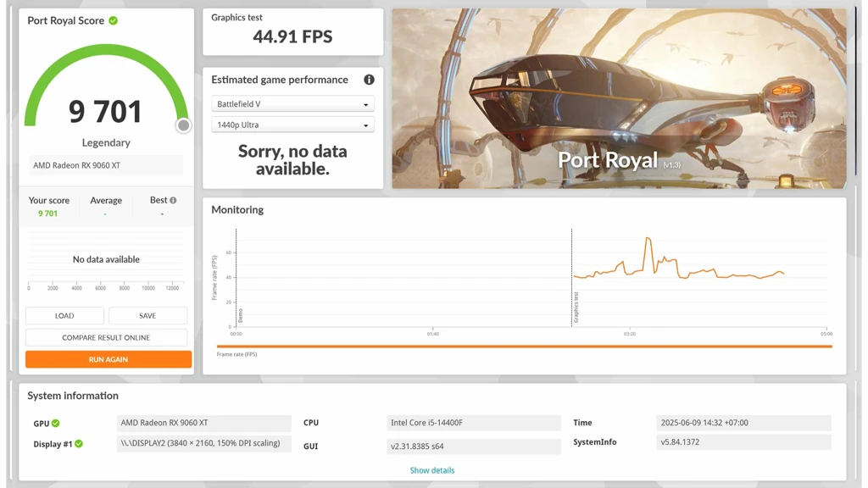868x488 pixels.
Task: Click the Average score column header
Action: coord(106,200)
